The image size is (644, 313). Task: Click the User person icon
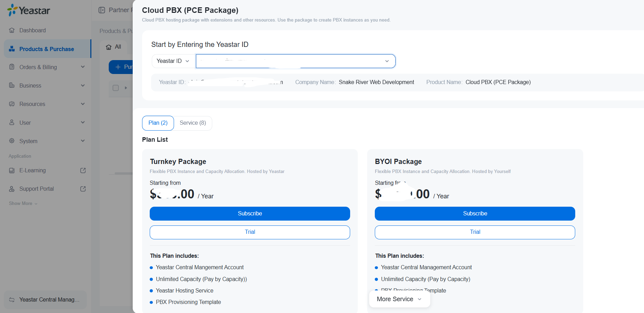[12, 122]
